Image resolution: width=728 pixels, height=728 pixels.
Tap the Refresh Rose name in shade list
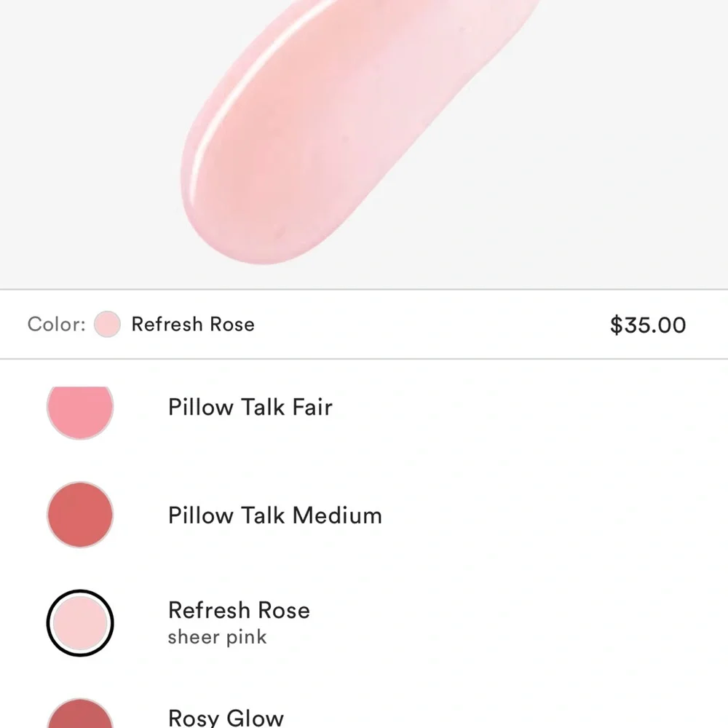click(x=239, y=610)
